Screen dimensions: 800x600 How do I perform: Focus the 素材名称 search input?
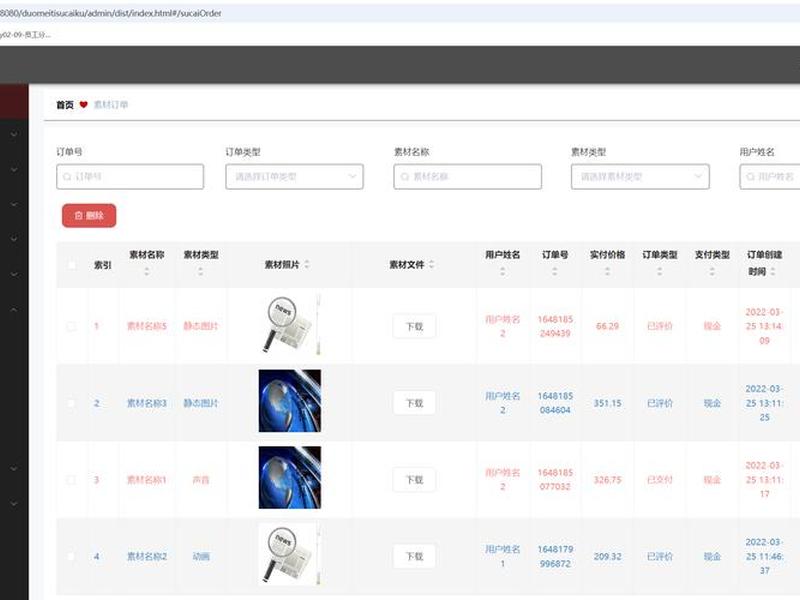click(x=467, y=177)
